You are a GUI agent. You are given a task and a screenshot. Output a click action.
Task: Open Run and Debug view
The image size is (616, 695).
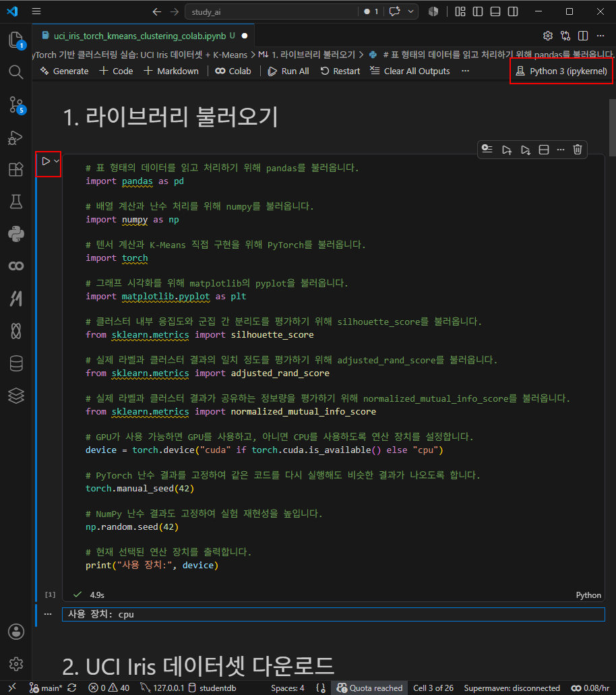(x=16, y=138)
